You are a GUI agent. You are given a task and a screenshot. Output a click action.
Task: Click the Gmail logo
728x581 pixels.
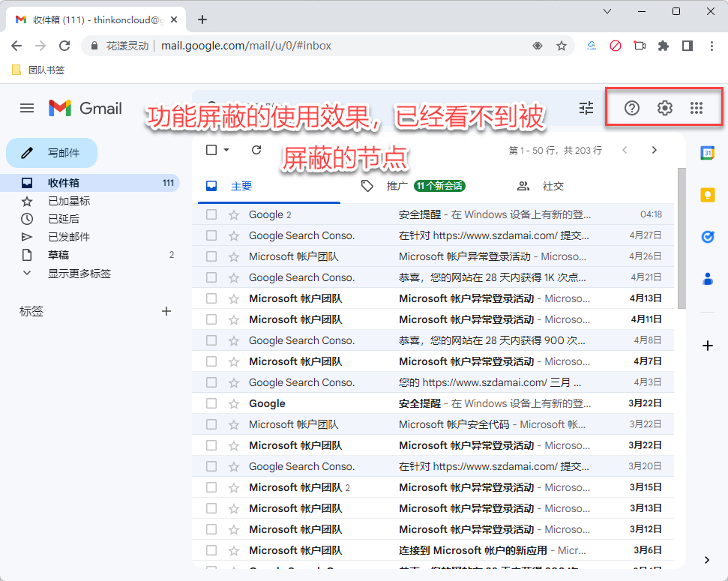(x=85, y=108)
